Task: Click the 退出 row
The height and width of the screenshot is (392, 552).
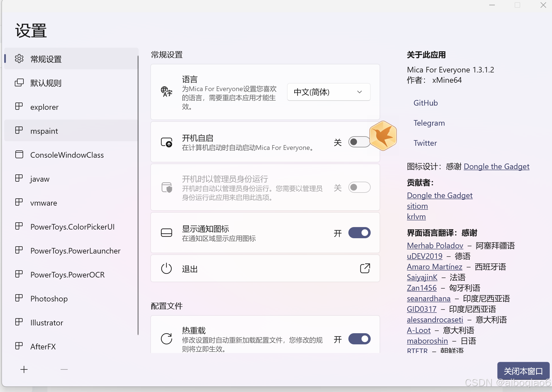Action: click(x=265, y=268)
